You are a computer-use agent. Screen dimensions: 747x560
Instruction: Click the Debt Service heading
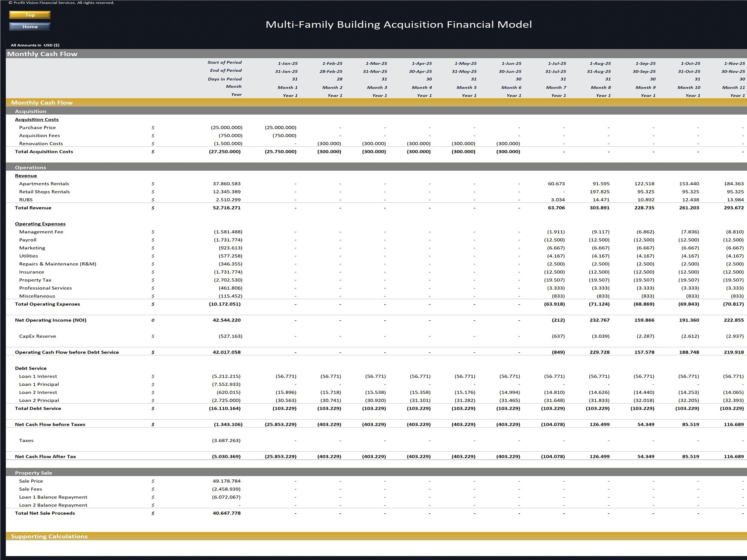31,368
